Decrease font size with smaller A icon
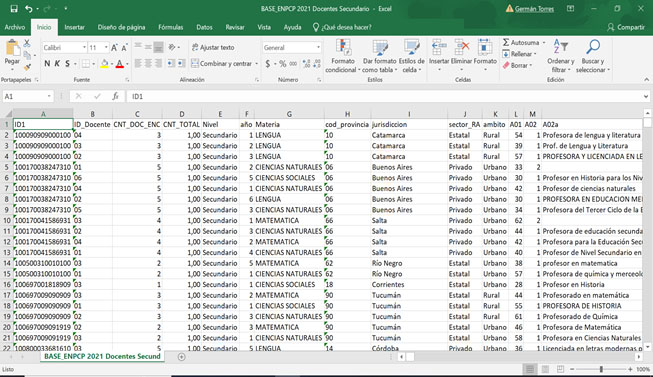The width and height of the screenshot is (653, 377). pos(124,47)
